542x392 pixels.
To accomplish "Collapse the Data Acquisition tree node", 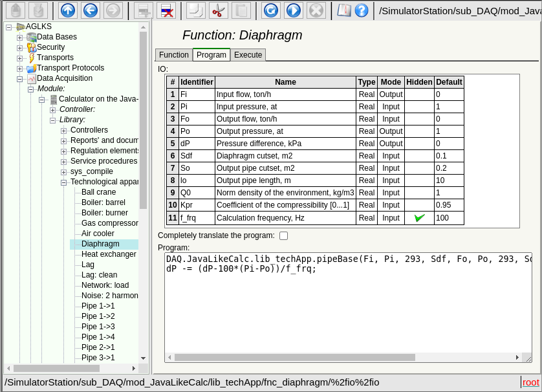I will pyautogui.click(x=19, y=79).
